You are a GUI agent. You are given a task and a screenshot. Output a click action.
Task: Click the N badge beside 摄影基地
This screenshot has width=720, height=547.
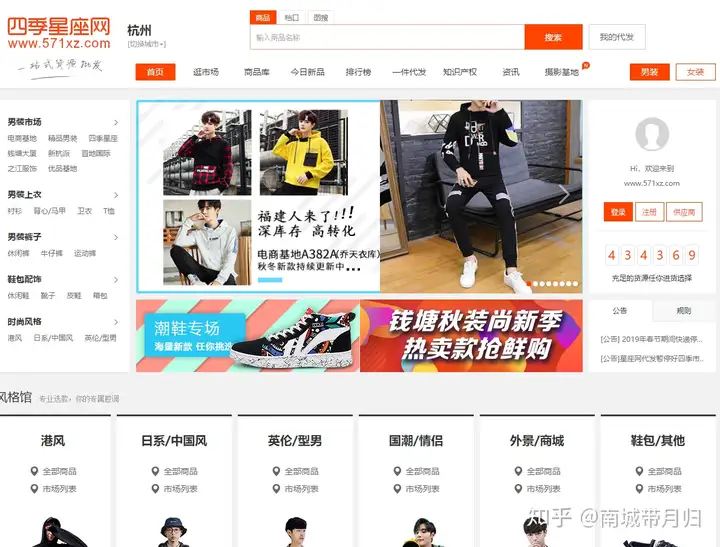click(x=585, y=65)
